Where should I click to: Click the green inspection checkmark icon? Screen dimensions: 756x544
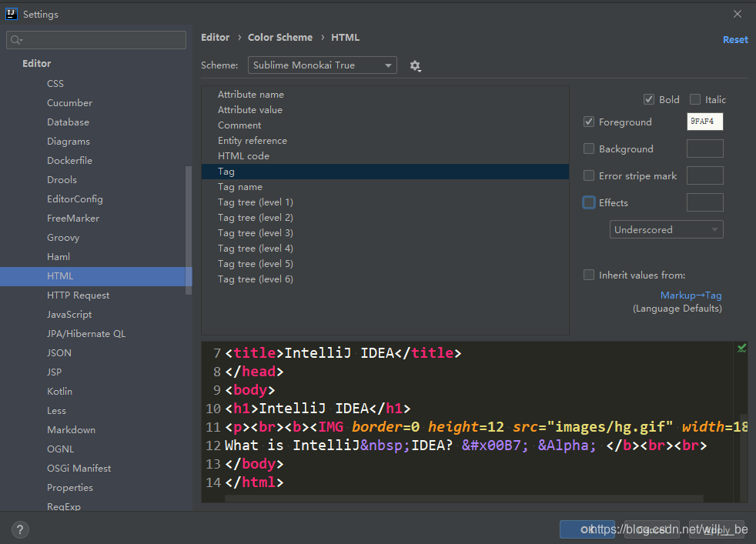tap(741, 348)
